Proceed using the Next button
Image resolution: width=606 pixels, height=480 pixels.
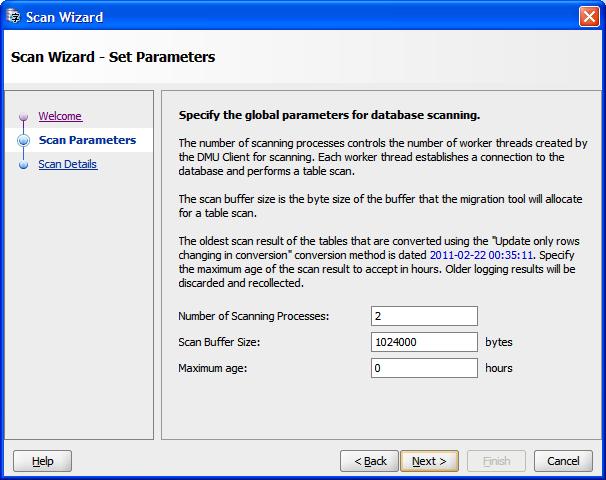pyautogui.click(x=429, y=461)
